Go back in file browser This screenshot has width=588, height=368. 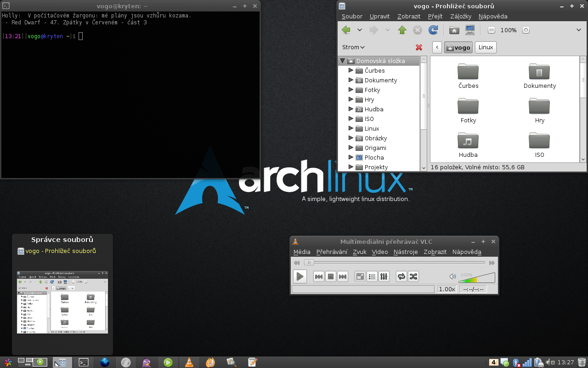point(346,30)
